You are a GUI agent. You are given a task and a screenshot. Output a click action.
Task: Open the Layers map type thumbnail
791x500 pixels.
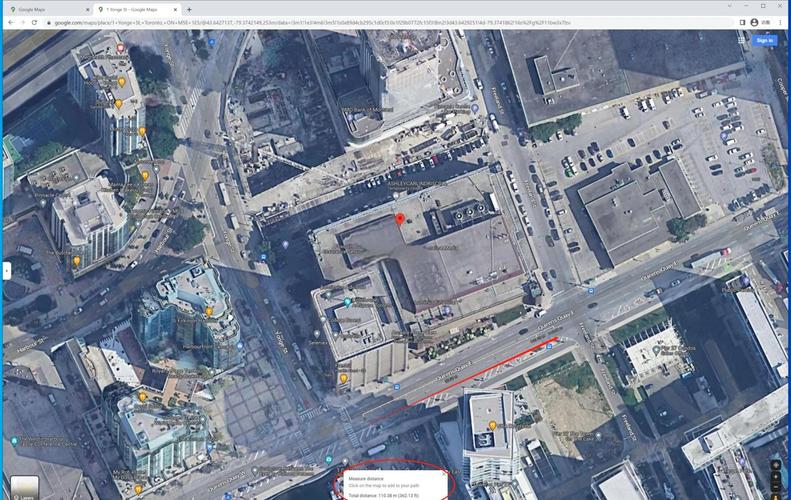(x=24, y=487)
